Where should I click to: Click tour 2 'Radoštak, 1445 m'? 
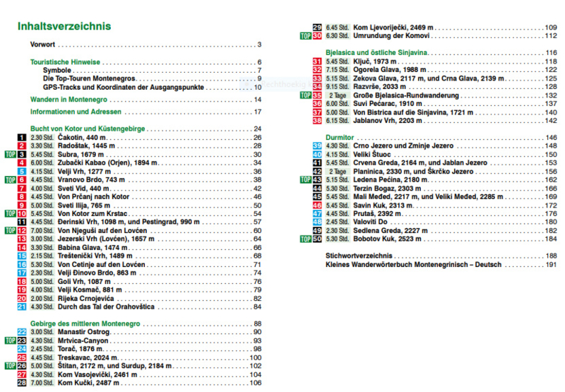coord(86,146)
